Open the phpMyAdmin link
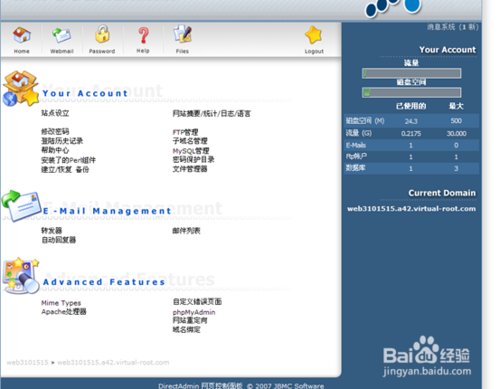 click(194, 312)
